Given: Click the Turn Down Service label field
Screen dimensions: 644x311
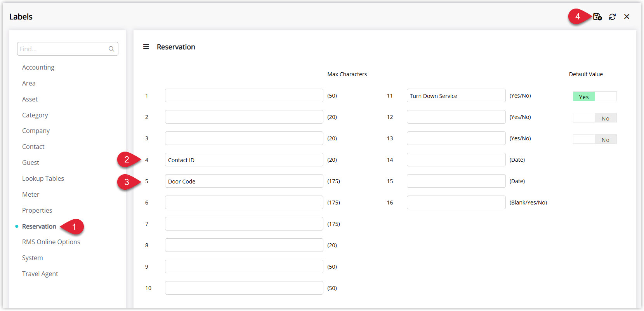Looking at the screenshot, I should tap(456, 96).
